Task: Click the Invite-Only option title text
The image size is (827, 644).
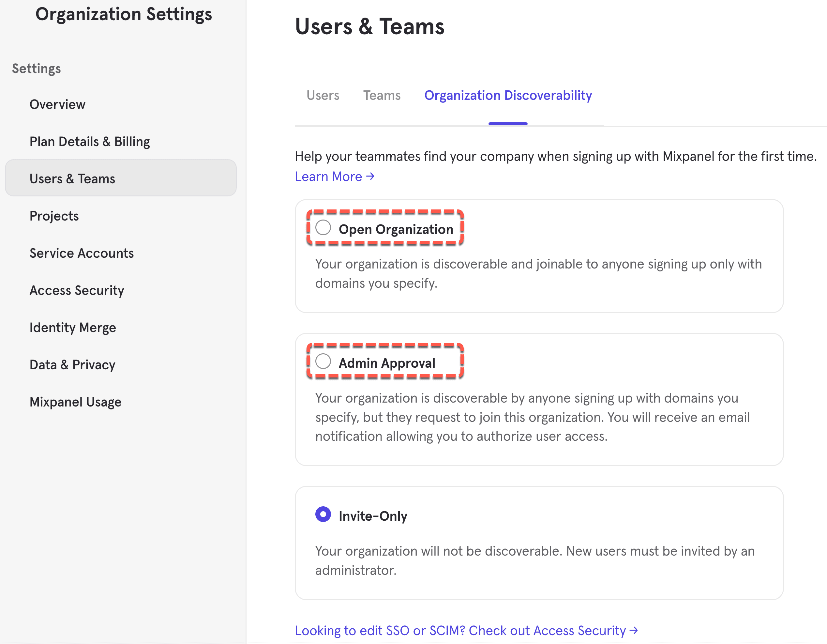Action: click(x=373, y=516)
